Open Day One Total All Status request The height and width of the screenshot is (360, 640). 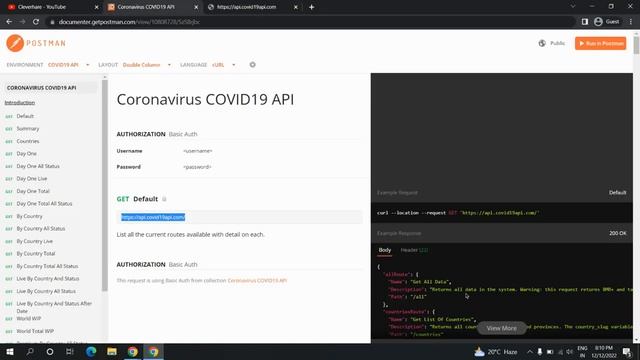(44, 203)
